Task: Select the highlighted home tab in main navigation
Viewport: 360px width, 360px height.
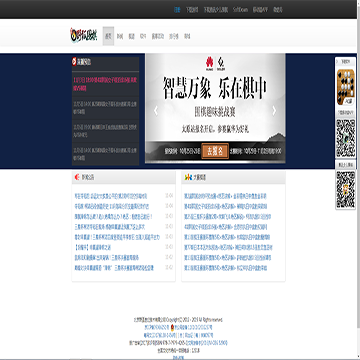Action: tap(108, 36)
